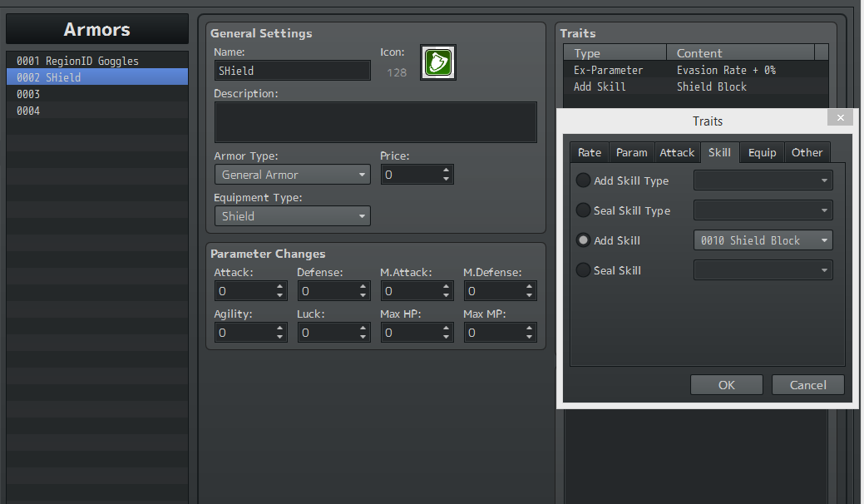The image size is (864, 504).
Task: Switch to the Skill tab
Action: point(719,152)
